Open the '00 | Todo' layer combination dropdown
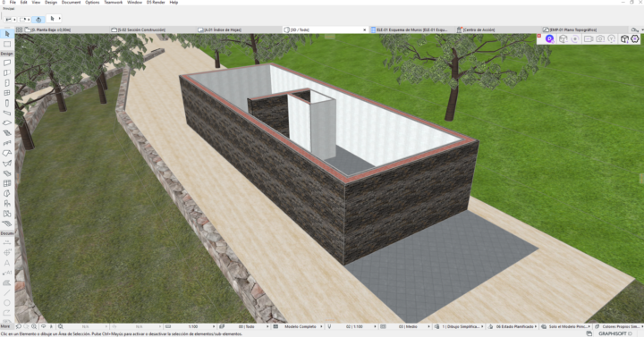 pyautogui.click(x=244, y=327)
